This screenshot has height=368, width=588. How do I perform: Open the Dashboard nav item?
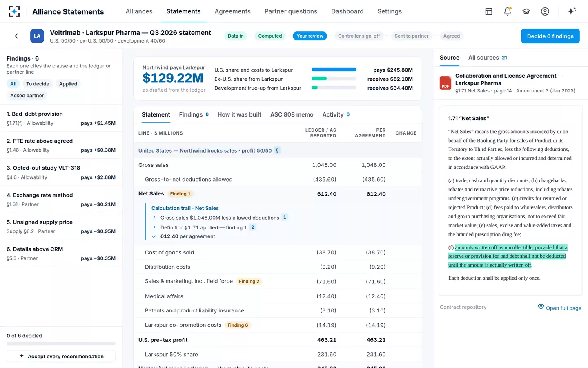point(347,11)
